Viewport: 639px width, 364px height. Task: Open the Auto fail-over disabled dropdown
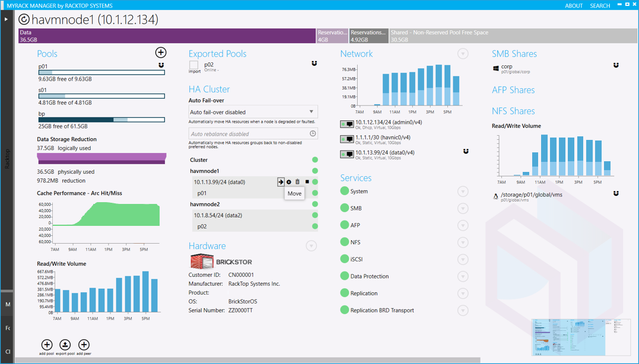(253, 112)
